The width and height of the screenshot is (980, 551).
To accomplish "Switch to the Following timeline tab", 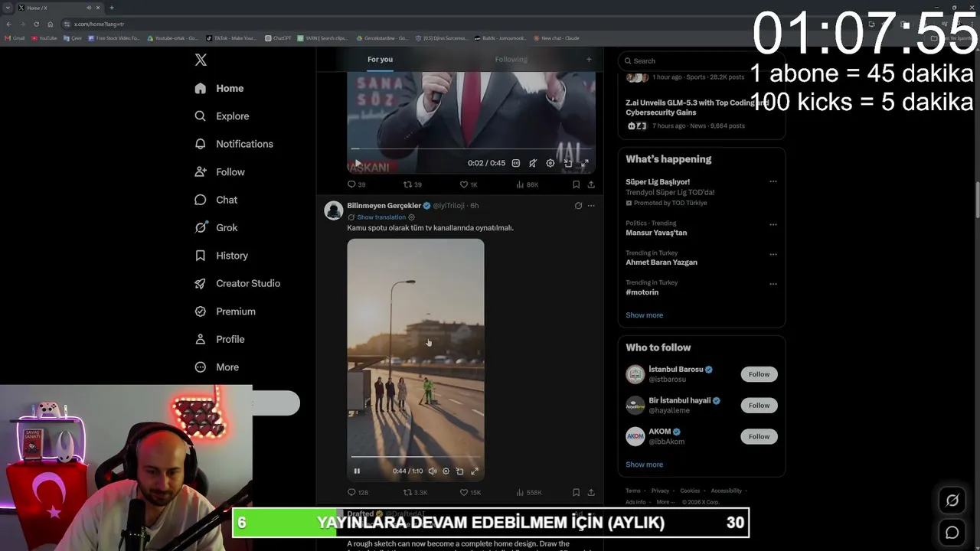I will [511, 60].
